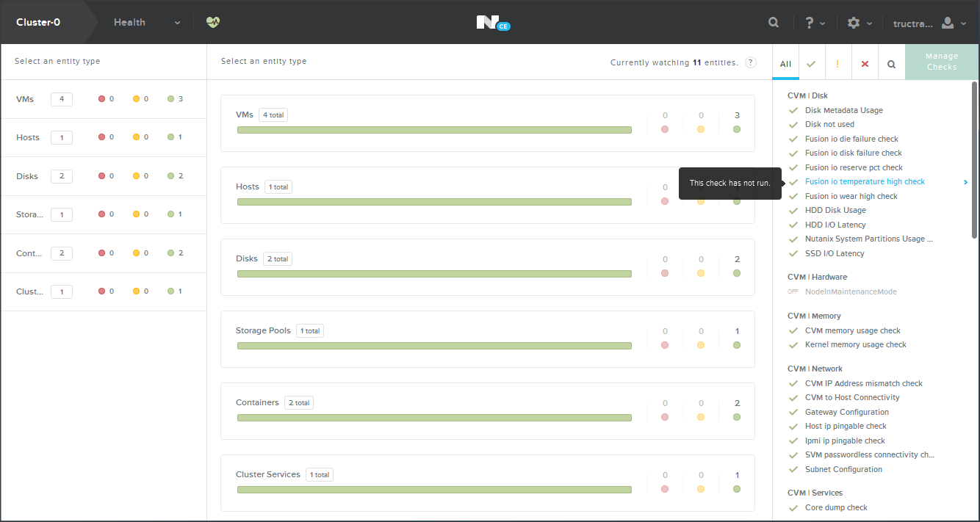This screenshot has height=522, width=980.
Task: Click the question mark help icon
Action: pos(810,23)
